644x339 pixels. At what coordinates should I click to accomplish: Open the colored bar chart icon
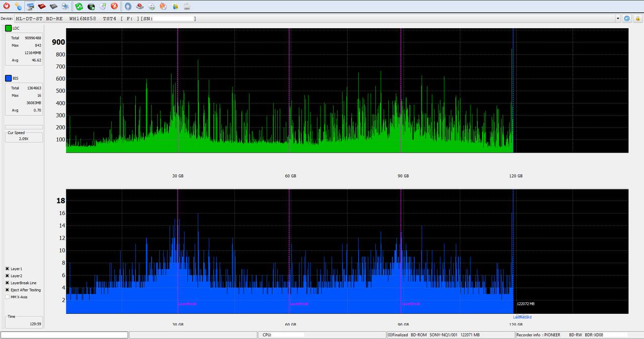[x=175, y=6]
